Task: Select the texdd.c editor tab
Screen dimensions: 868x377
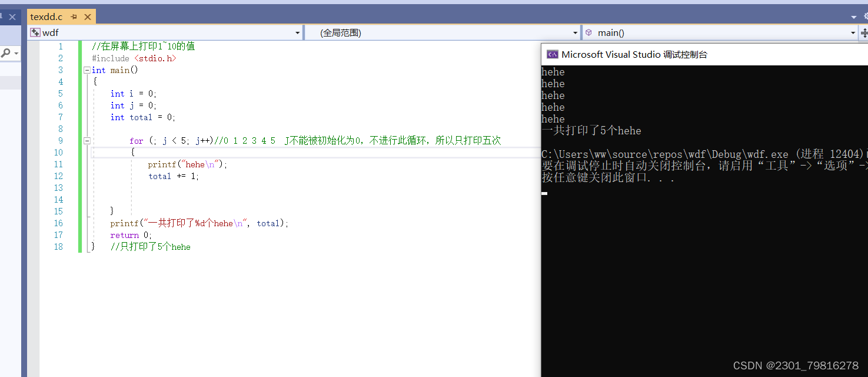Action: (x=46, y=16)
